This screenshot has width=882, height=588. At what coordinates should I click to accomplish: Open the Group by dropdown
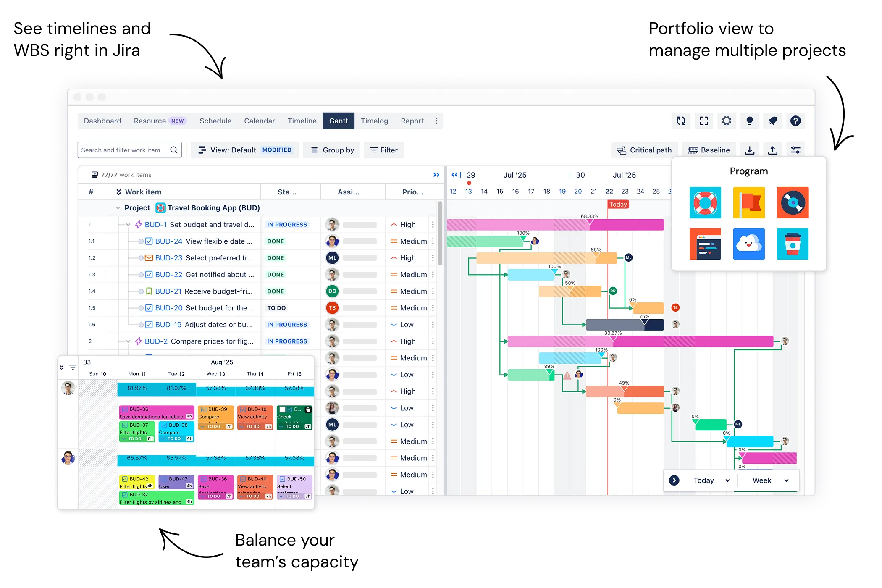[332, 150]
